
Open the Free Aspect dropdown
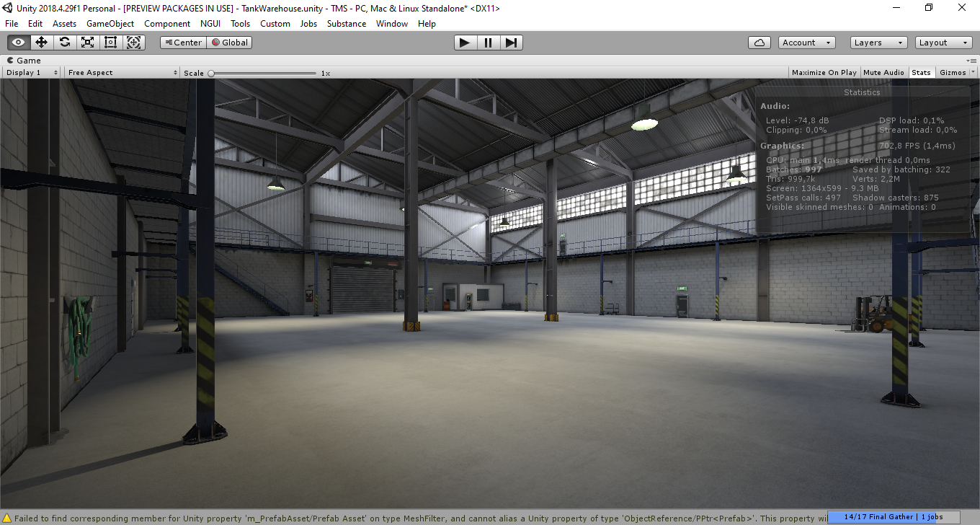click(122, 73)
